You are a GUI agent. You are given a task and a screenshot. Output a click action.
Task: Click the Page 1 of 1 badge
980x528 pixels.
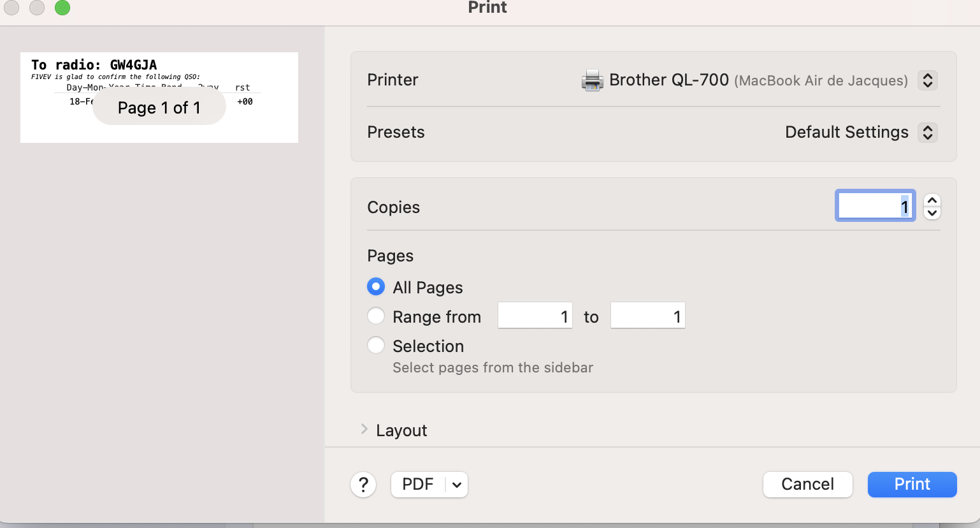pyautogui.click(x=159, y=108)
